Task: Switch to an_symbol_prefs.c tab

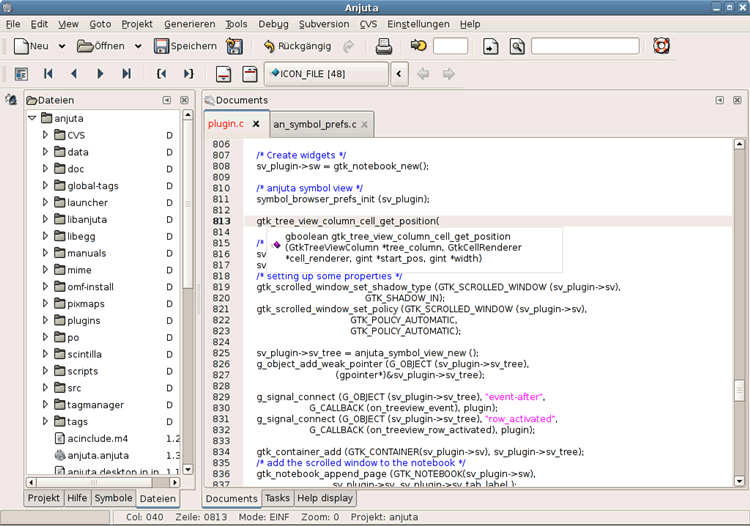Action: [x=312, y=124]
